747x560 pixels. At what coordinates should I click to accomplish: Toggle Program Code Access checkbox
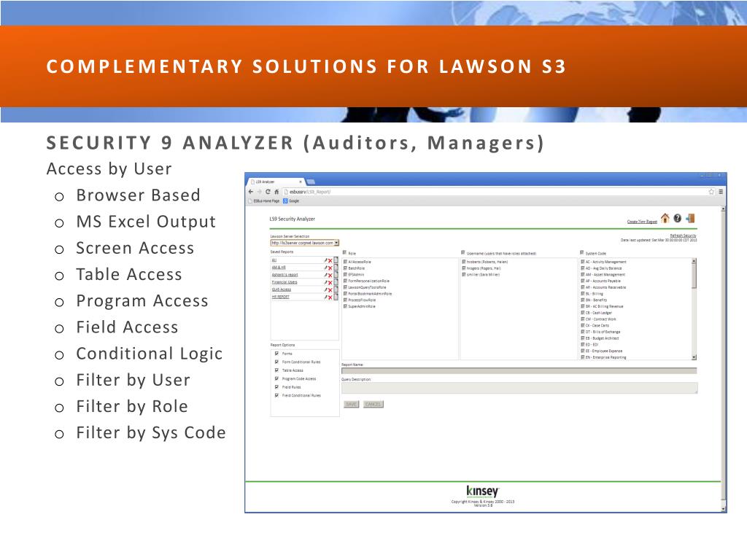tap(276, 378)
